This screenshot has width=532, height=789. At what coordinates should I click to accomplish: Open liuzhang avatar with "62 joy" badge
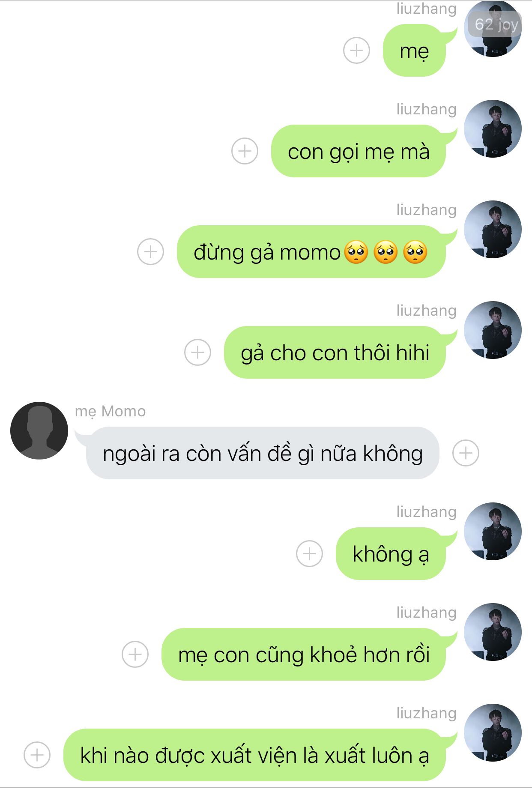pyautogui.click(x=493, y=28)
